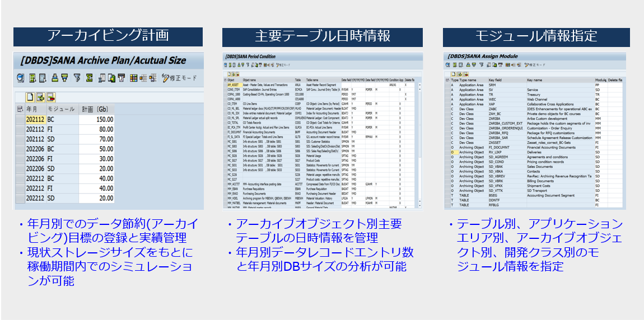This screenshot has height=320, width=644.
Task: Click 修正モード button in Period Condition window
Action: [x=283, y=65]
